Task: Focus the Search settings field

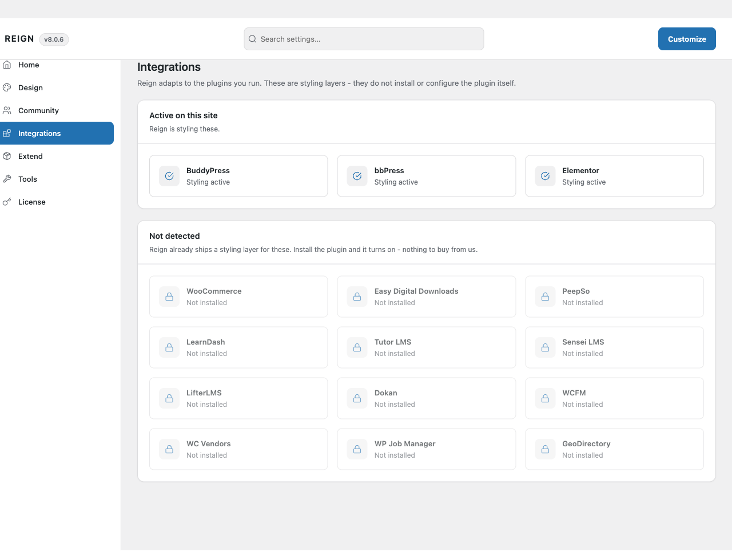Action: 364,39
